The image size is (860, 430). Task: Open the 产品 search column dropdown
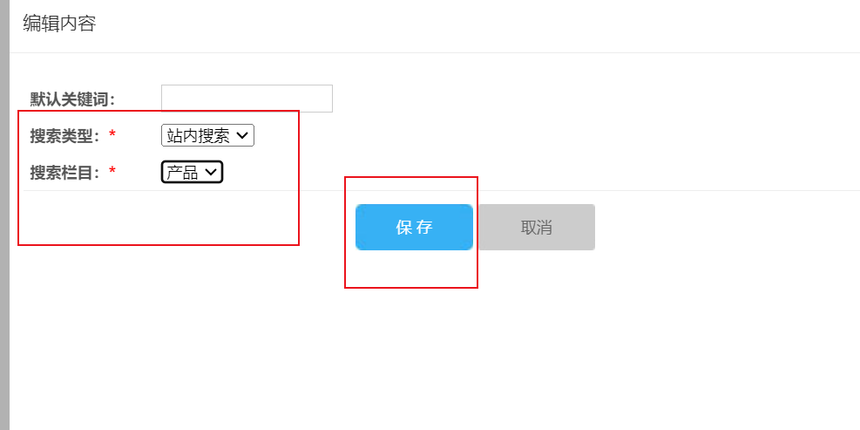click(x=191, y=172)
